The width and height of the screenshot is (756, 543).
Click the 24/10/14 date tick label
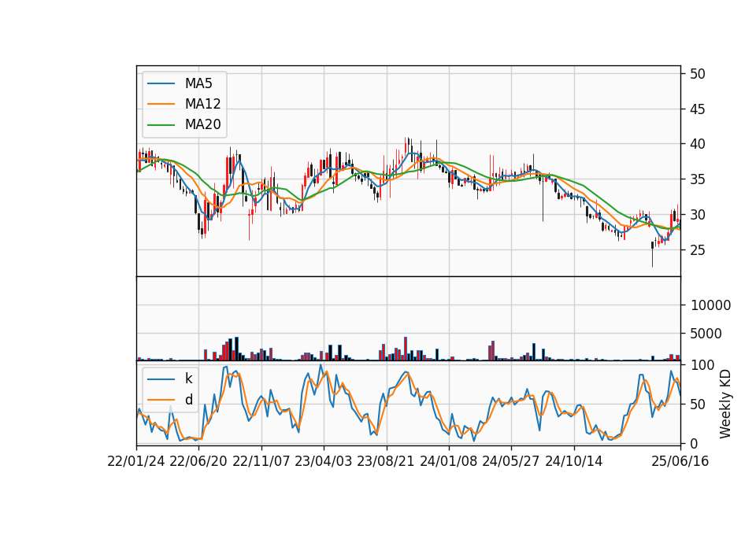[x=574, y=461]
